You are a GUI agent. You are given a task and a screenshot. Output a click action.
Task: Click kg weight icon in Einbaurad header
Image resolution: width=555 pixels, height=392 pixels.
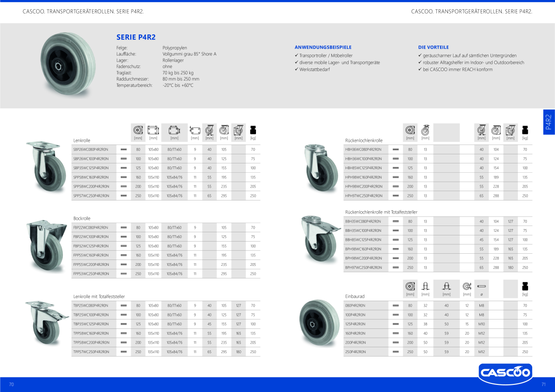click(525, 286)
